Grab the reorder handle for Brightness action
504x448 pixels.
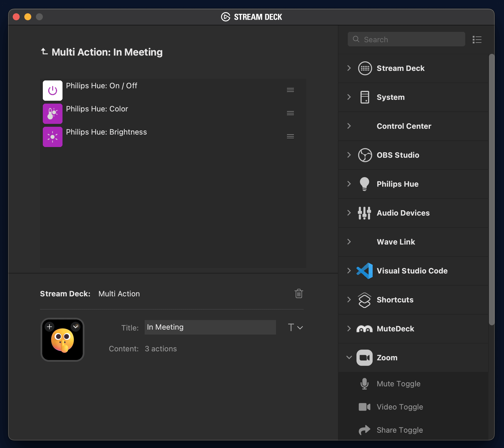[x=290, y=136]
